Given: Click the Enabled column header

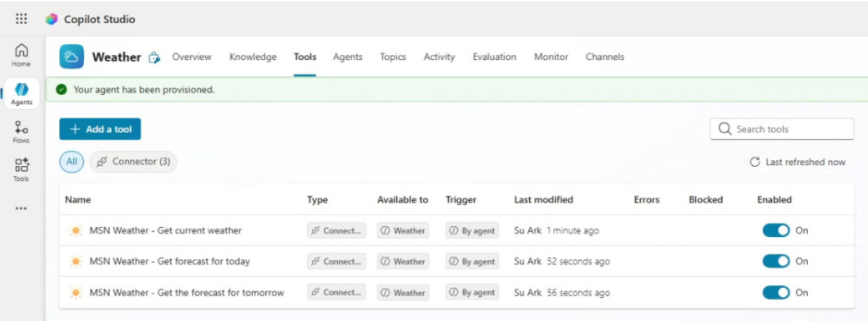Looking at the screenshot, I should 775,200.
